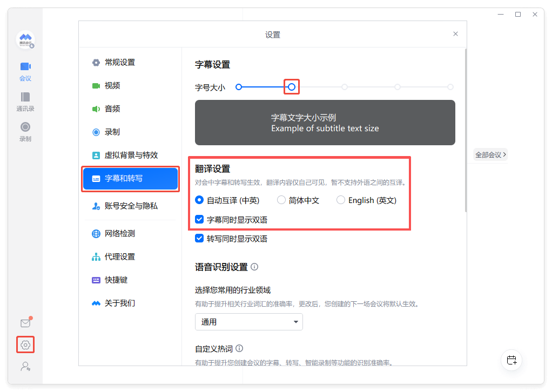This screenshot has height=392, width=552.
Task: Click the 网络检测 globe icon
Action: click(96, 234)
